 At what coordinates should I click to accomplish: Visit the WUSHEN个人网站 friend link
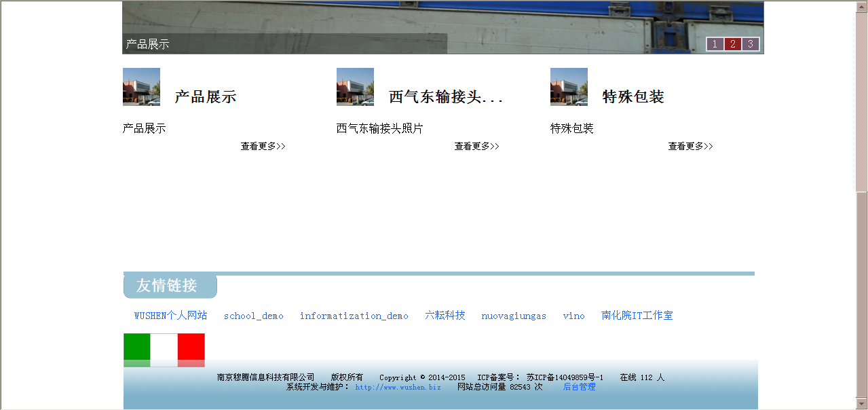170,316
